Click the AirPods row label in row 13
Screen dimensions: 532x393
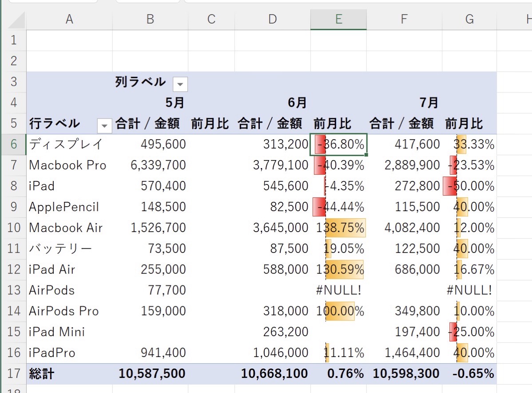tap(52, 290)
